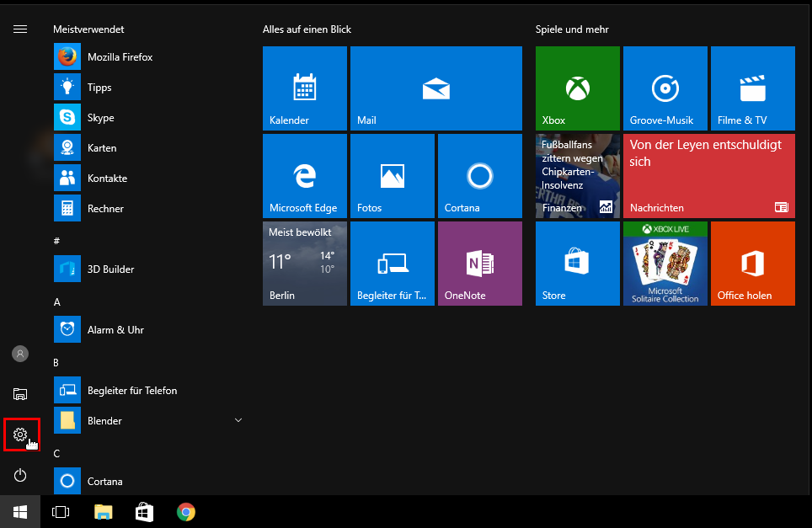Open Begleiter für Telefon in app list
Viewport: 812px width, 528px height.
coord(147,390)
